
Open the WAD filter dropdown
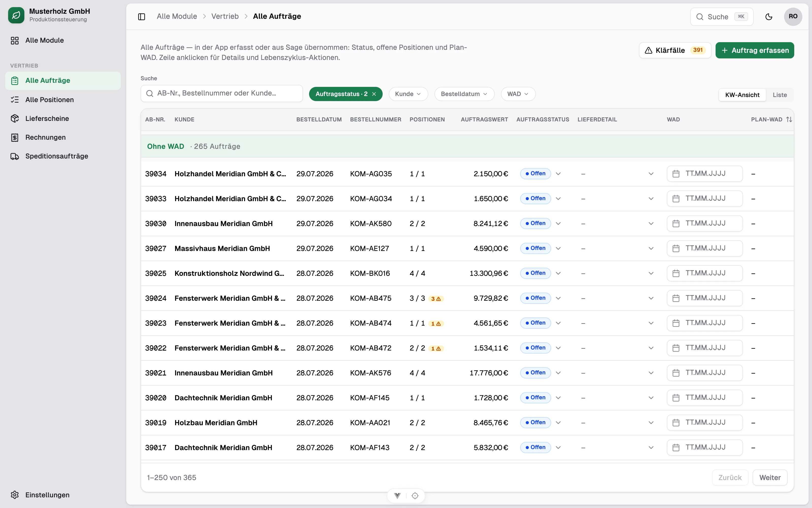click(518, 94)
